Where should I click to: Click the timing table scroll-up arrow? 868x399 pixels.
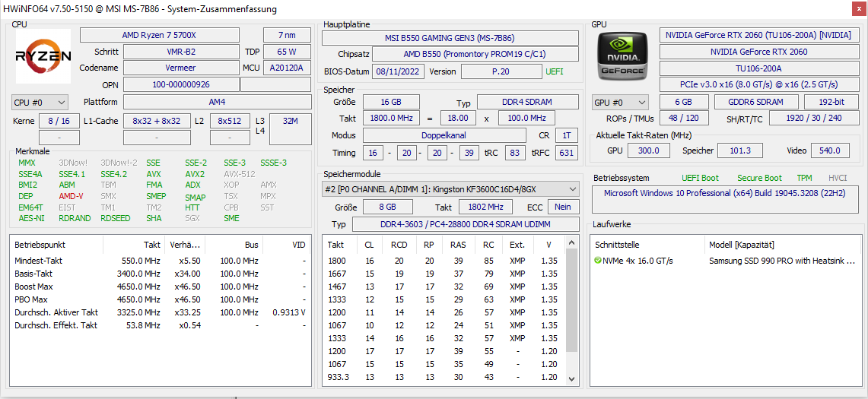point(572,244)
